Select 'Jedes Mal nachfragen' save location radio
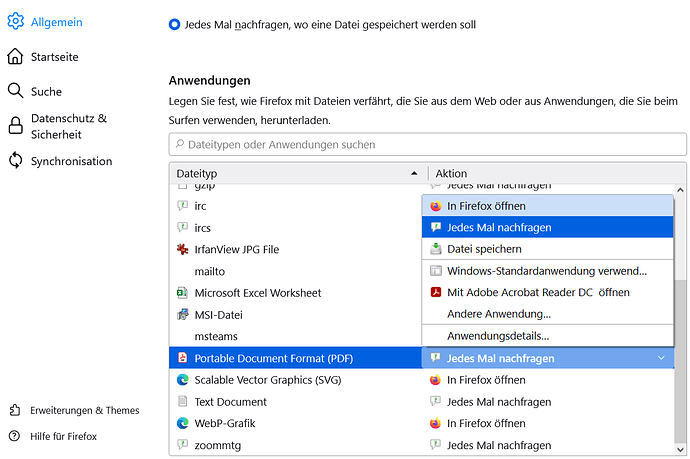This screenshot has height=459, width=690. pyautogui.click(x=175, y=24)
